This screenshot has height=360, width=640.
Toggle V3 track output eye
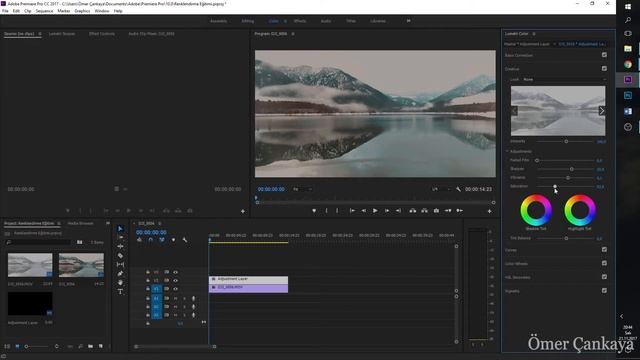[x=176, y=272]
